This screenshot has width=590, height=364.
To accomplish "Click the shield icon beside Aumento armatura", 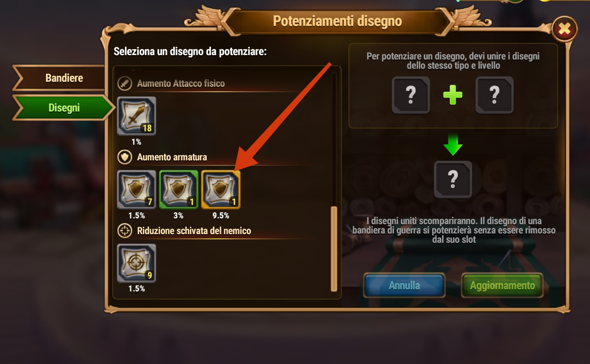I will coord(125,157).
